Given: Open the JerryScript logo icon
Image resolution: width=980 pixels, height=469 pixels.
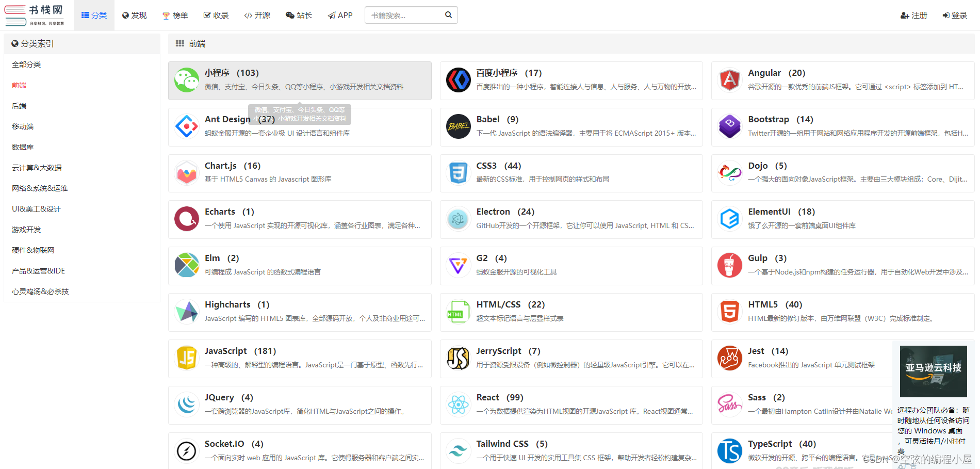Looking at the screenshot, I should click(458, 358).
